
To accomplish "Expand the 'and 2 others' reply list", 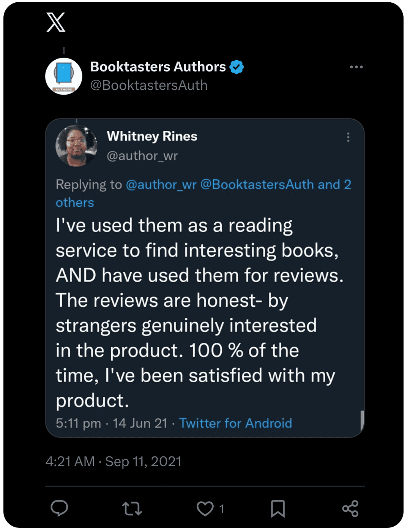I will [75, 203].
